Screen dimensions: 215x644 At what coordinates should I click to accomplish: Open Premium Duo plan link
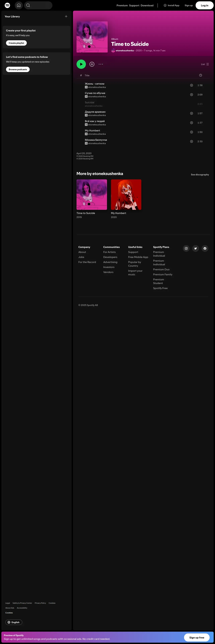pos(161,270)
